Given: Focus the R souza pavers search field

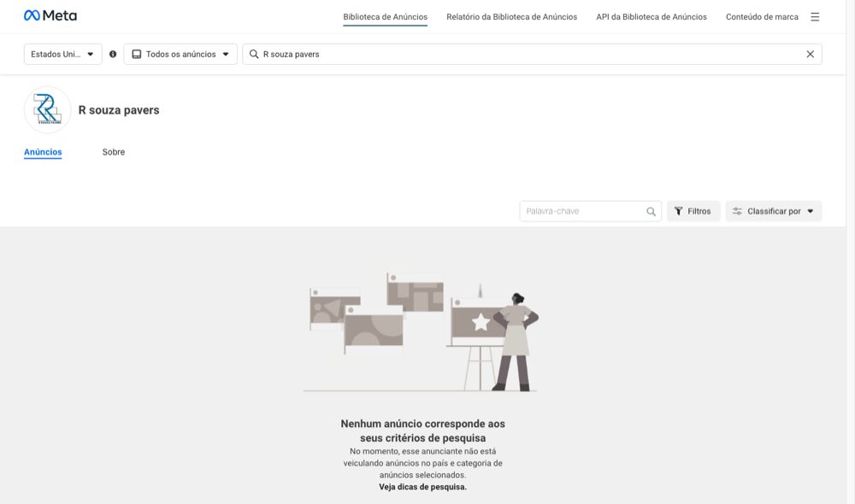Looking at the screenshot, I should click(x=532, y=54).
